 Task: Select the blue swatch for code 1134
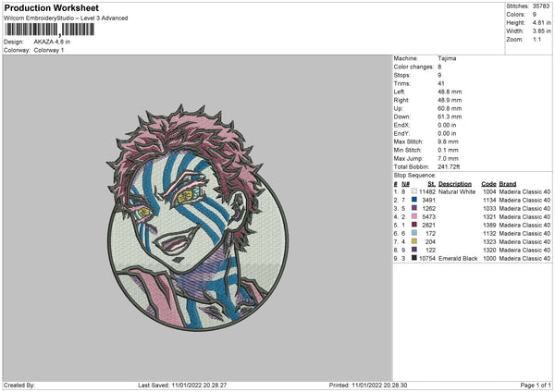click(x=414, y=200)
